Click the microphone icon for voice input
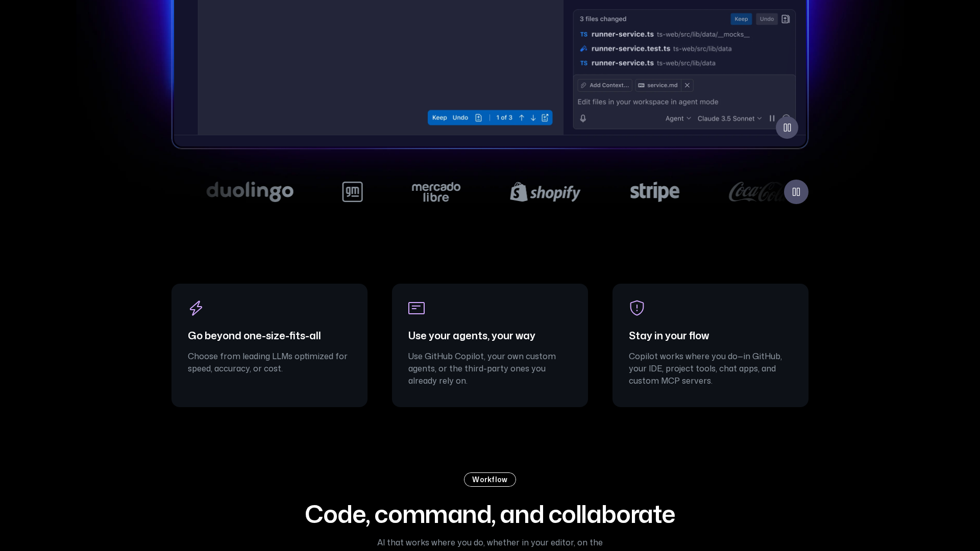 click(583, 118)
